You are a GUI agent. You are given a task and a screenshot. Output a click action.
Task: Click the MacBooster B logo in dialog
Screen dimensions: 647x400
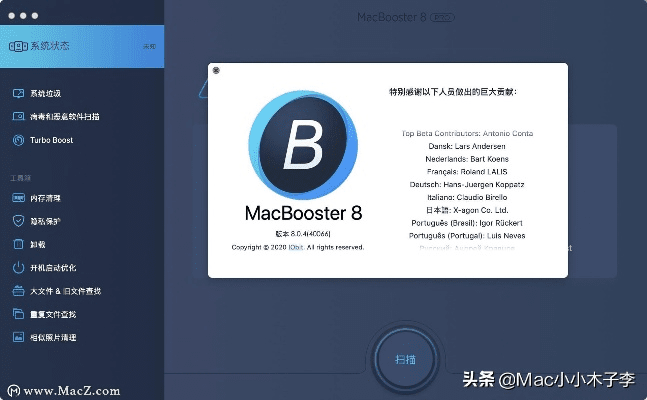(303, 145)
